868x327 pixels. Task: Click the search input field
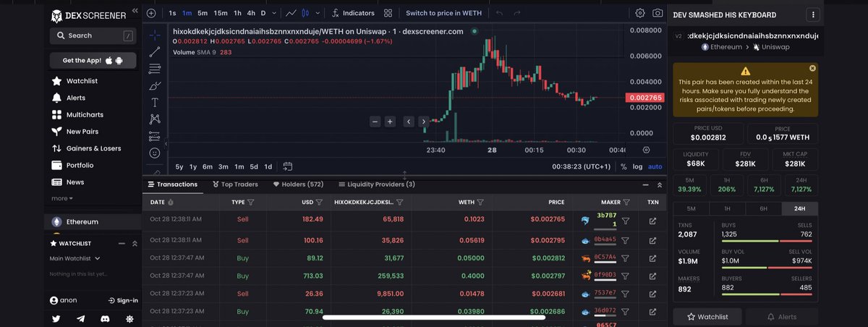(93, 35)
